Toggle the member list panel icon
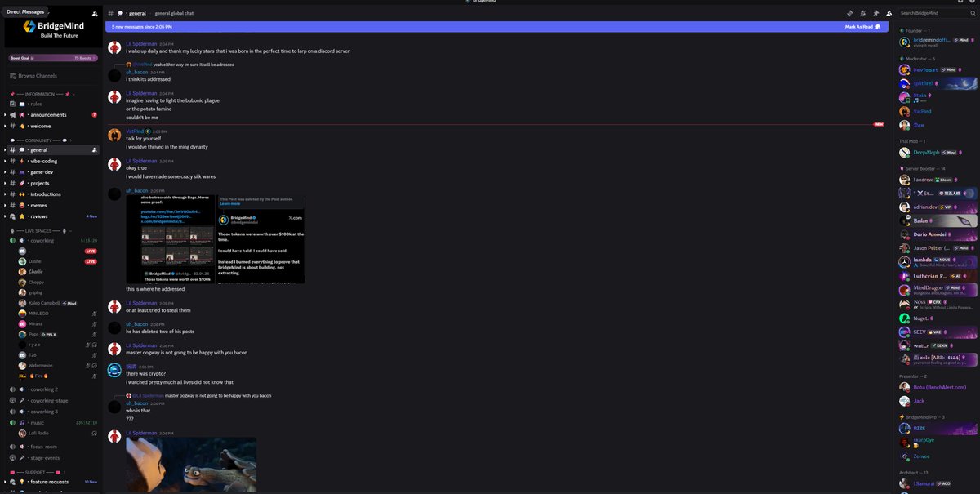 coord(889,13)
